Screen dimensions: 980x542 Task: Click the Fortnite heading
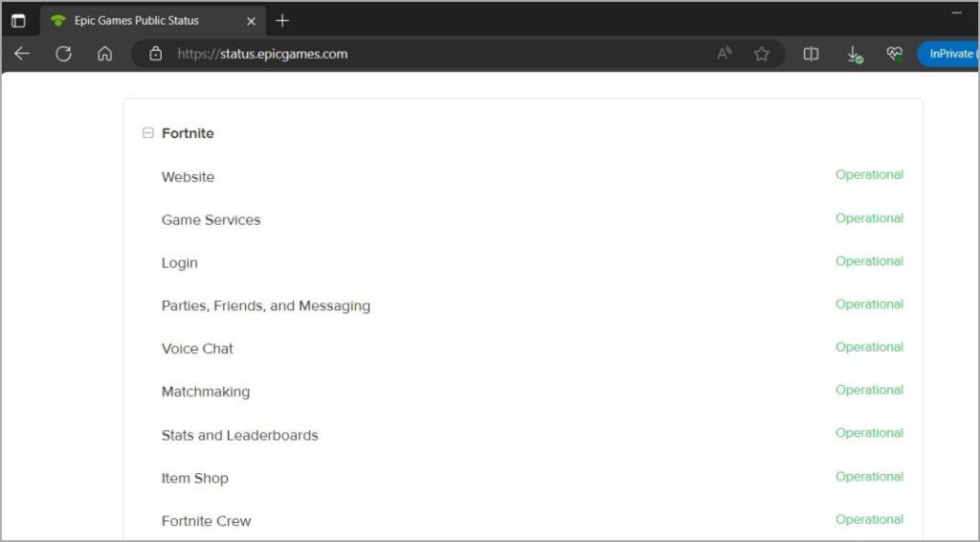pos(188,133)
